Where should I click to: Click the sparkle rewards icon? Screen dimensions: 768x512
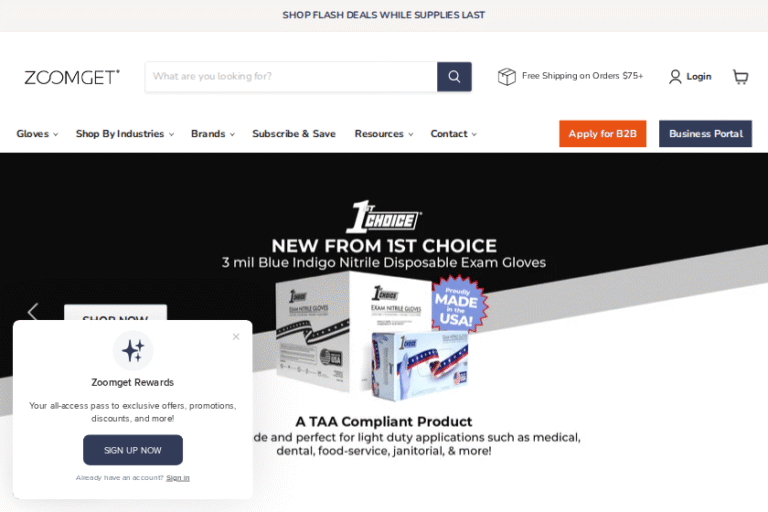tap(133, 351)
